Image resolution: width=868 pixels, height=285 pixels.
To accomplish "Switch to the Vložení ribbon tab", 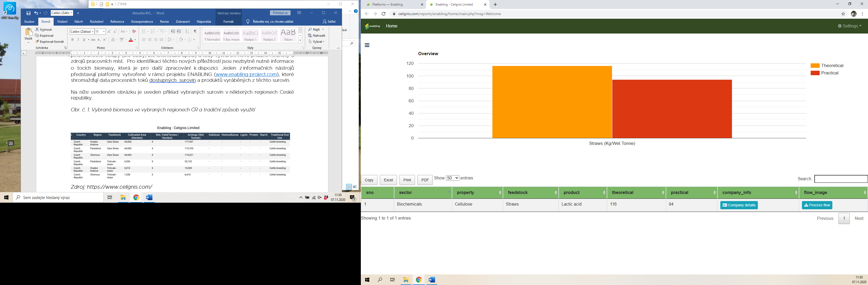I will point(62,22).
